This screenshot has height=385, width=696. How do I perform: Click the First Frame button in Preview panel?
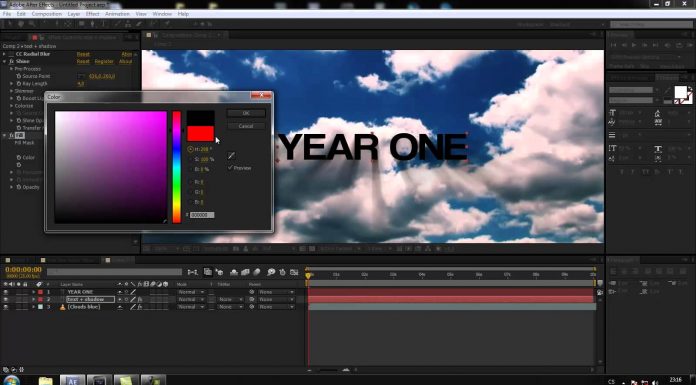(613, 45)
